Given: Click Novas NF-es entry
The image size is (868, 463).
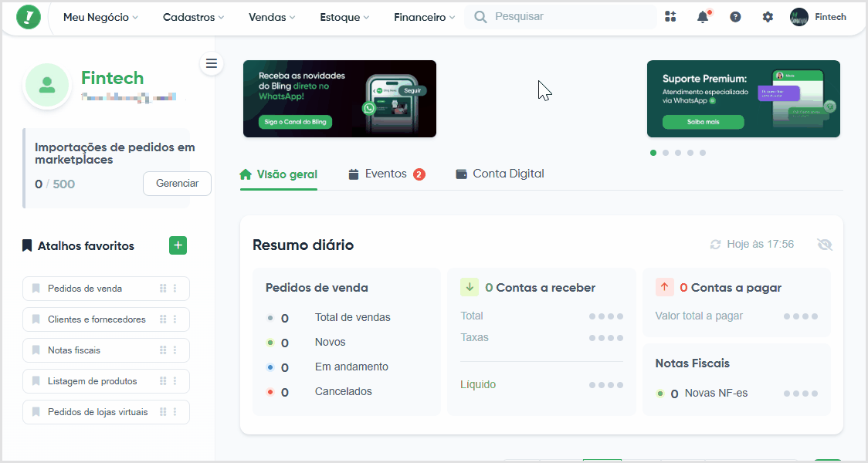Looking at the screenshot, I should point(702,394).
